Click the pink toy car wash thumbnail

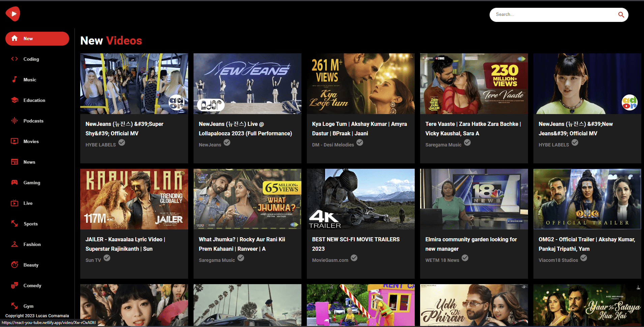(361, 305)
